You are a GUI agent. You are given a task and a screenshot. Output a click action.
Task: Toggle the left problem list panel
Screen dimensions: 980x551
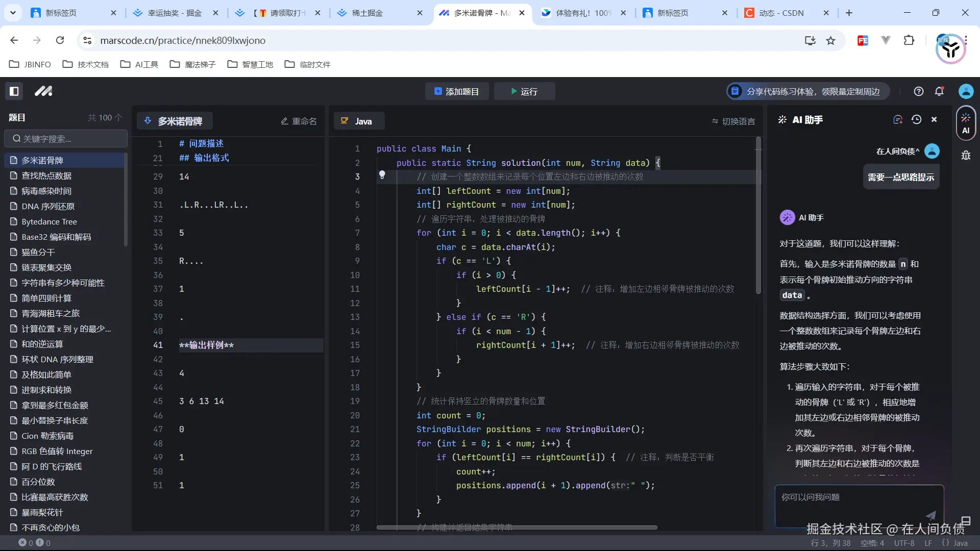point(14,91)
